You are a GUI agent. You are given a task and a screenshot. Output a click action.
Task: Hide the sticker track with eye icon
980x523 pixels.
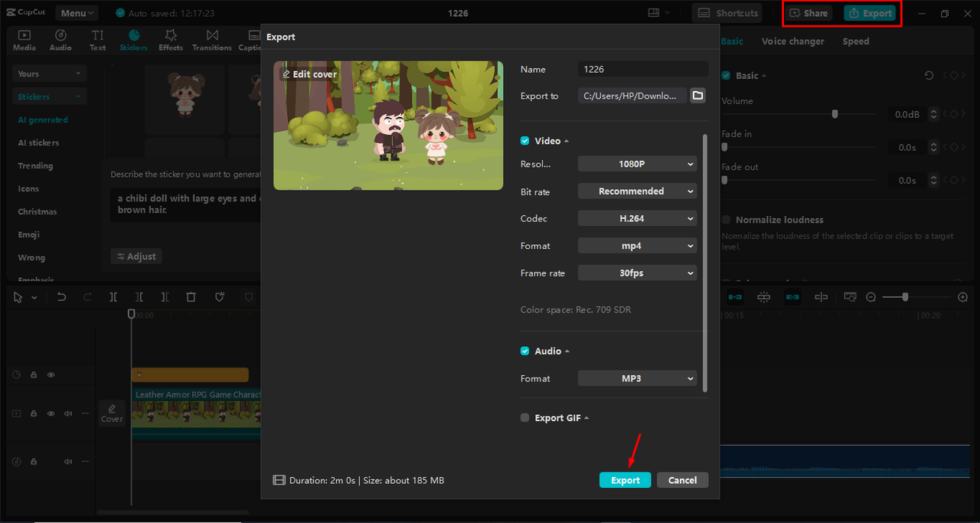(51, 375)
